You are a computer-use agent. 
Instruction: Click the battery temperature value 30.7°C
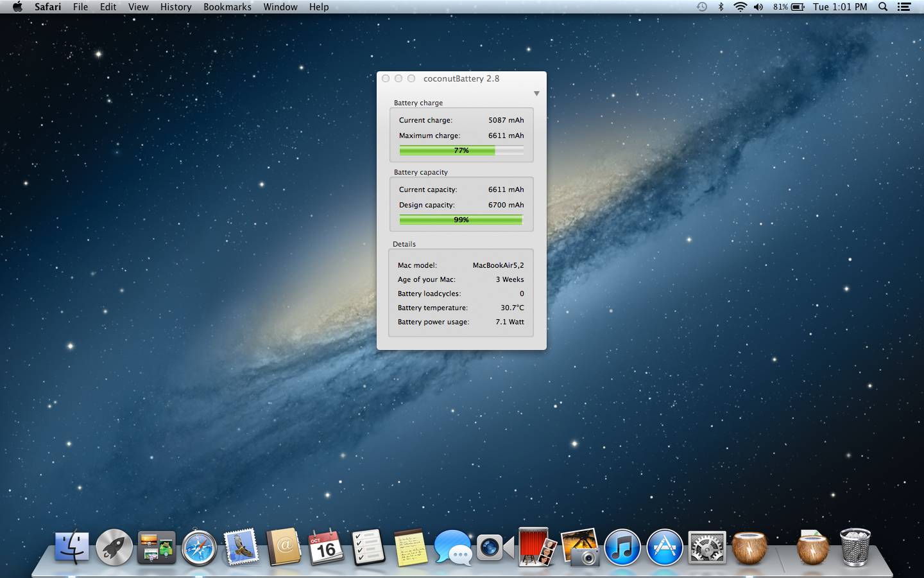click(x=512, y=308)
